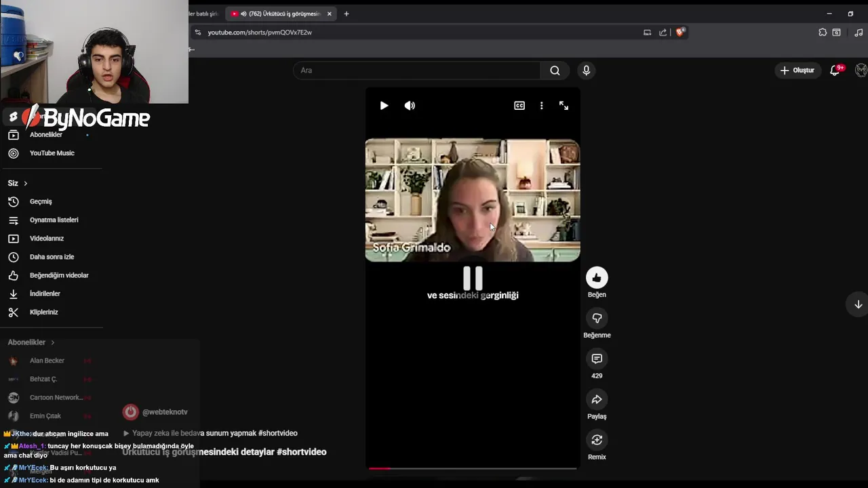Image resolution: width=868 pixels, height=488 pixels.
Task: Click the large pause overlay icon
Action: pos(473,278)
